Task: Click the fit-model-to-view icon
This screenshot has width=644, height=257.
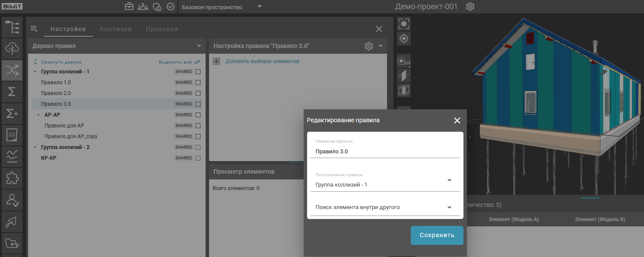Action: 403,24
